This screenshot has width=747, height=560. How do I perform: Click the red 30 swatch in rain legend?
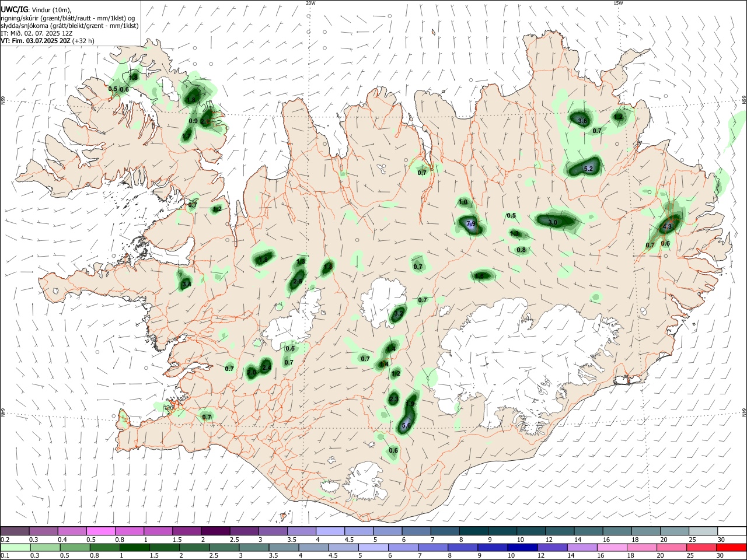point(732,547)
